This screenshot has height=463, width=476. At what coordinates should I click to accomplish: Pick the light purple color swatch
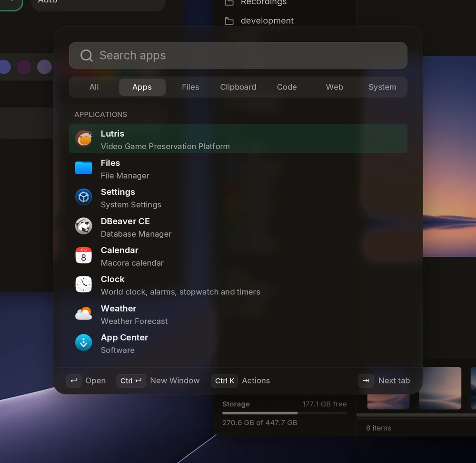click(x=44, y=67)
